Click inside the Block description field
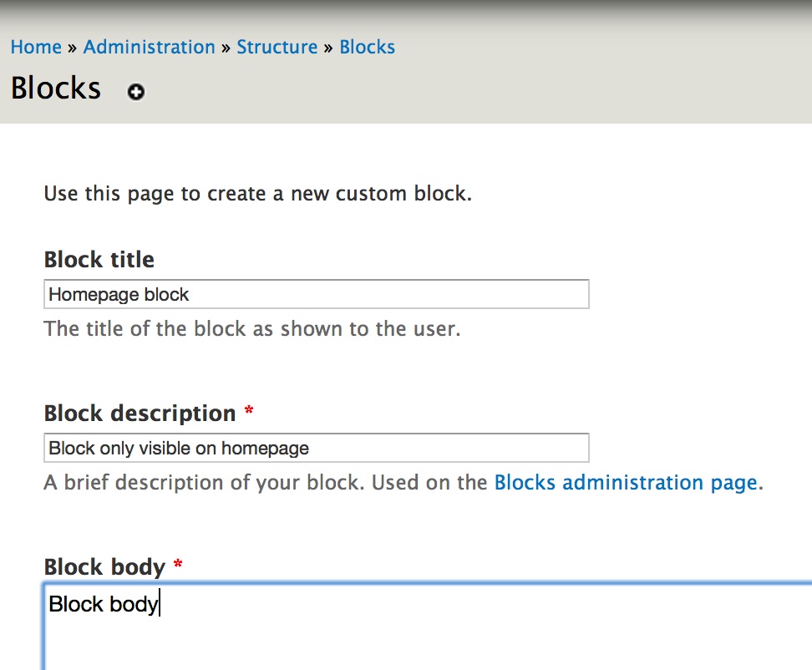This screenshot has height=670, width=812. tap(317, 448)
